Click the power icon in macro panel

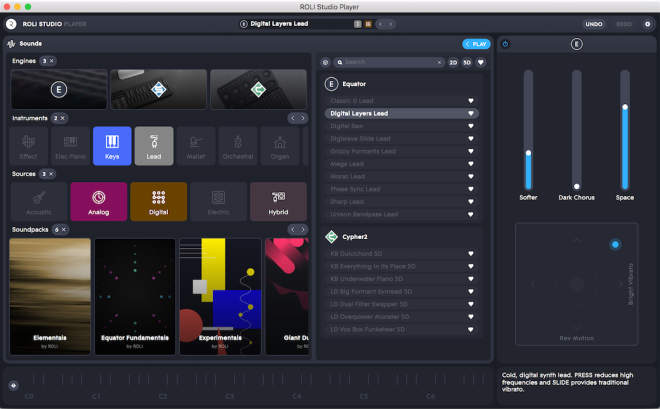(506, 44)
